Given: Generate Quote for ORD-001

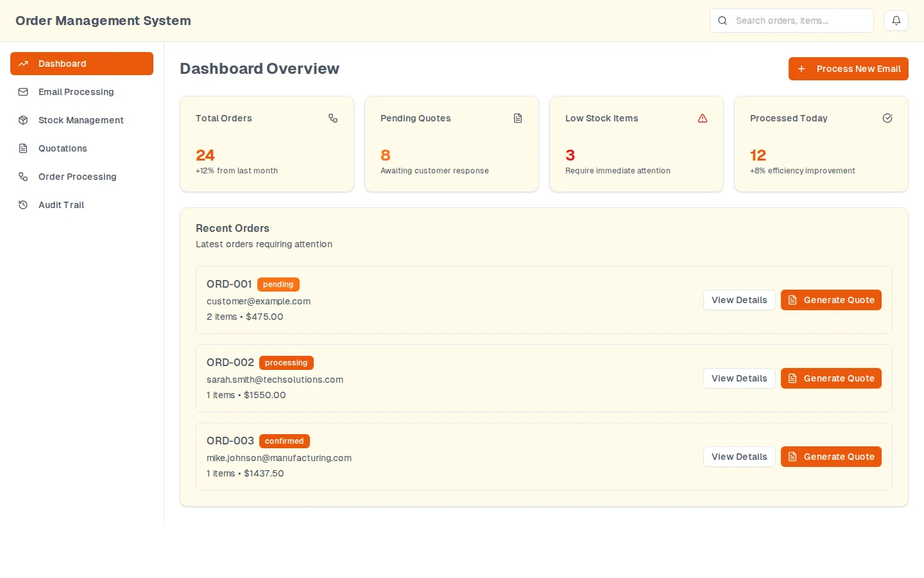Looking at the screenshot, I should point(831,300).
